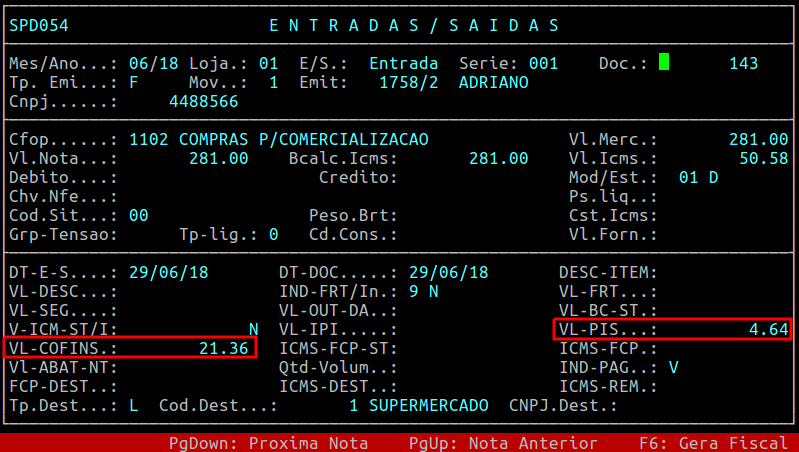Select the VL-PIS value 4.64

click(x=768, y=329)
